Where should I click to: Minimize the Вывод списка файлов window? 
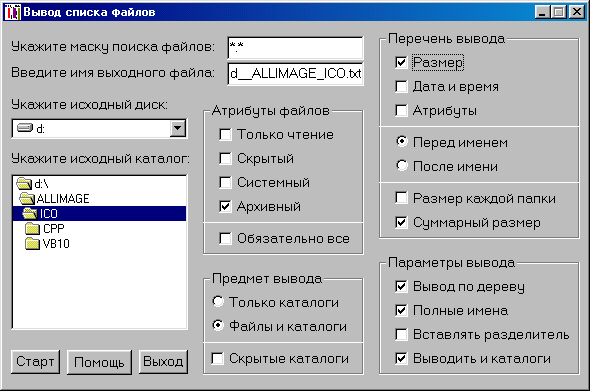tap(542, 12)
